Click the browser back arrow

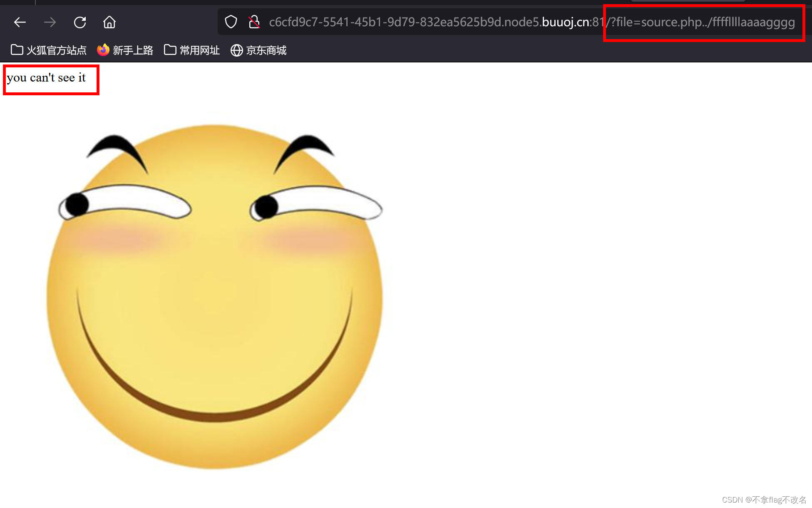point(20,22)
